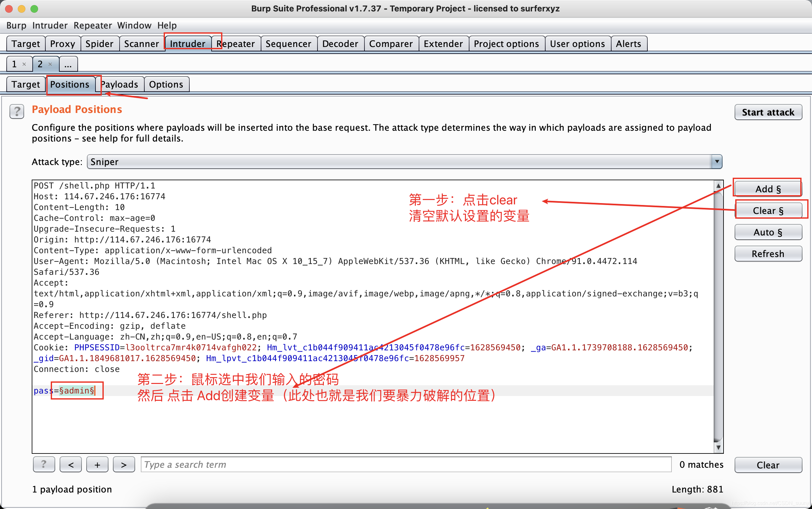Switch to the Scanner tab
The image size is (812, 509).
point(141,44)
